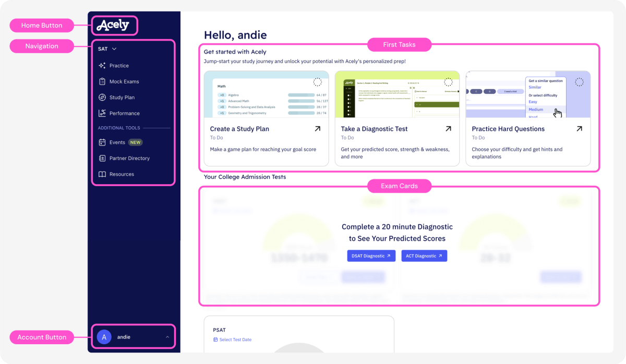Open the Take a Diagnostic Test card title
Image resolution: width=626 pixels, height=364 pixels.
tap(374, 129)
